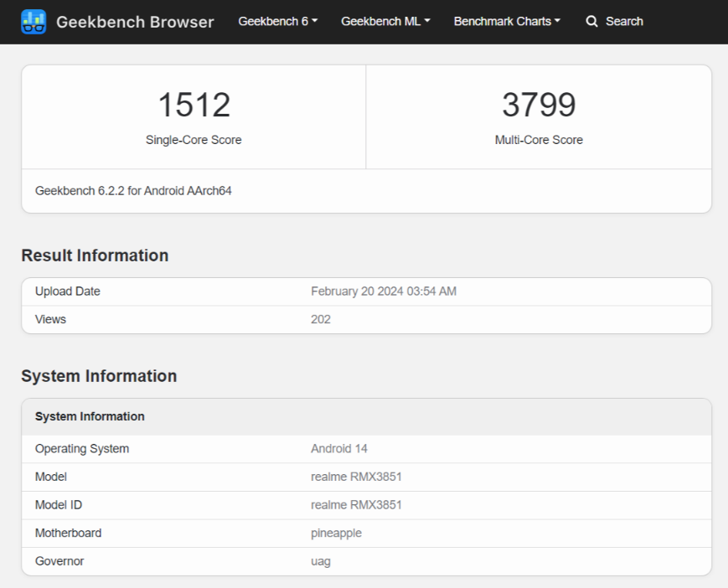Click the Geekbench logo icon

(x=34, y=22)
